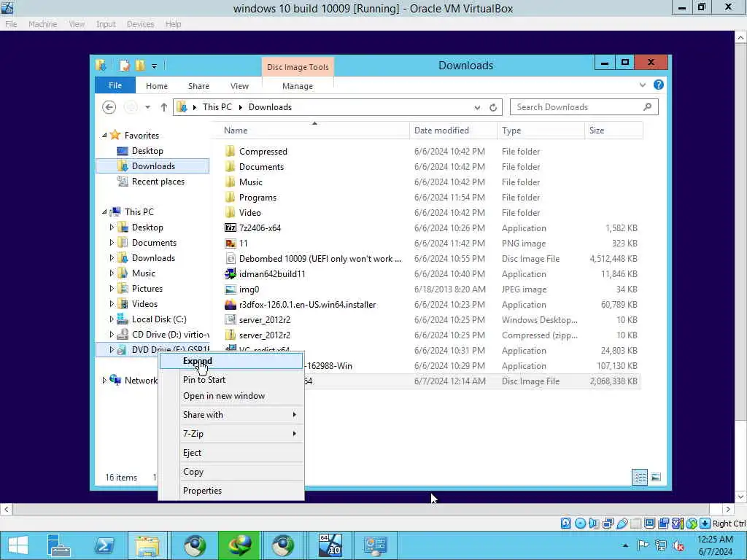The width and height of the screenshot is (747, 560).
Task: Expand Pictures tree node
Action: point(112,289)
